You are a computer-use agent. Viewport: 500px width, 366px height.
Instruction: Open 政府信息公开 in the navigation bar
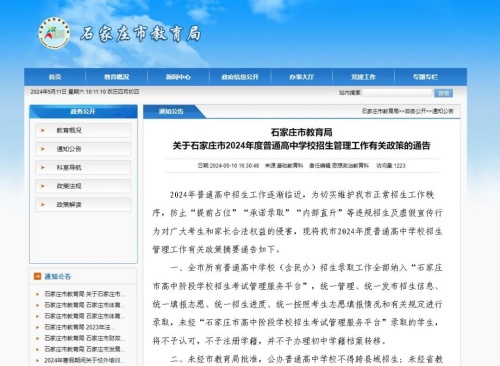(240, 77)
